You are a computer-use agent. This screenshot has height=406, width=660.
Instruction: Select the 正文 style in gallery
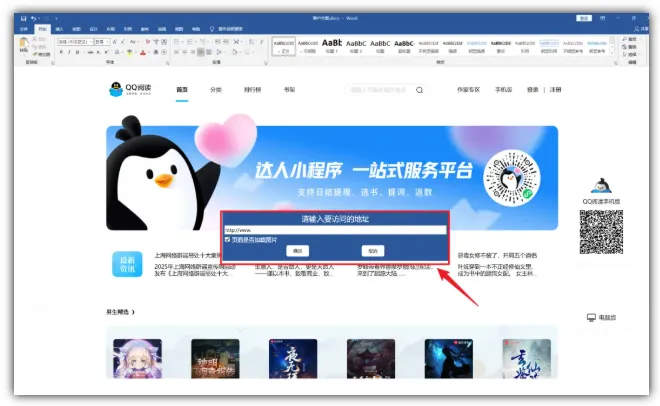[284, 46]
